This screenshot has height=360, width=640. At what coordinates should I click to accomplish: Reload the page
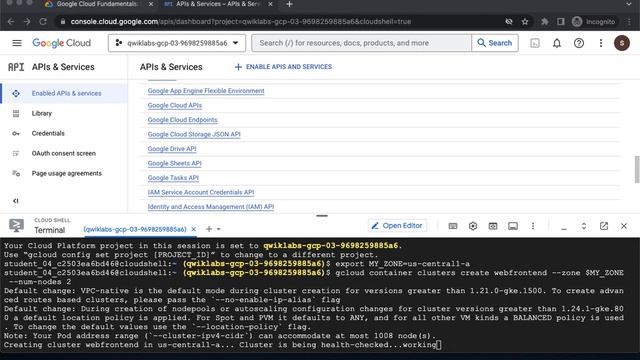tap(43, 22)
